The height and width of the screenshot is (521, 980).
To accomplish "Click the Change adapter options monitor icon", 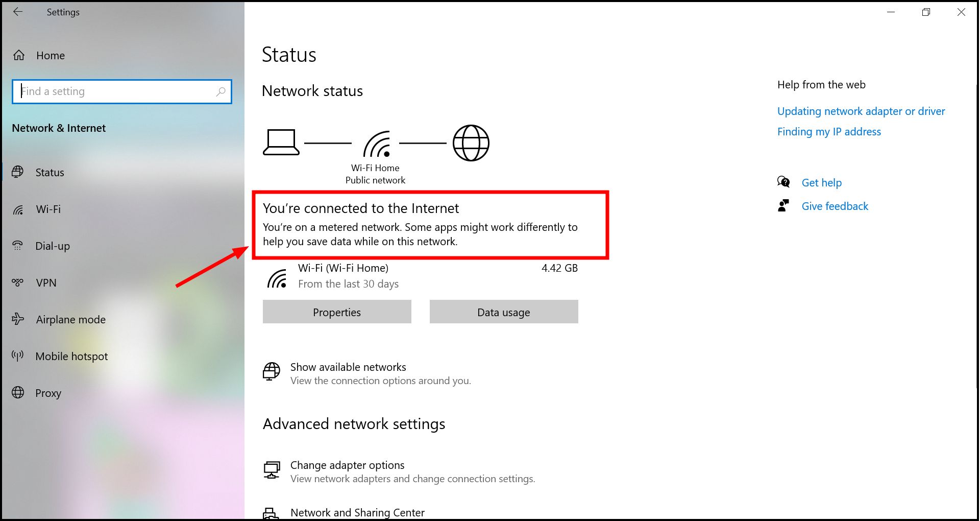I will 272,470.
